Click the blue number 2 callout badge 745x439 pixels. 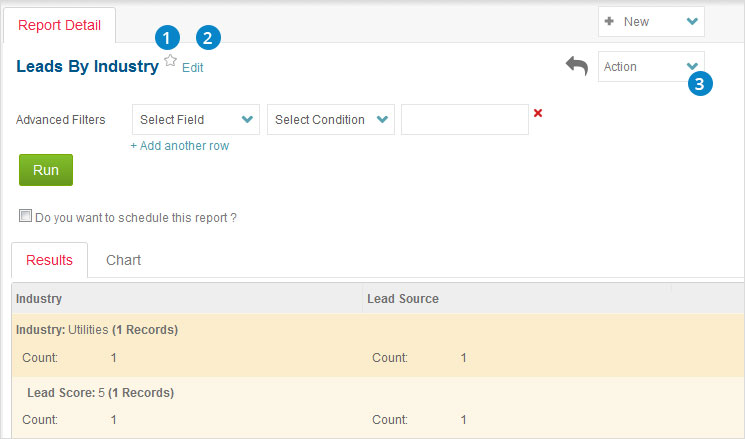coord(208,38)
